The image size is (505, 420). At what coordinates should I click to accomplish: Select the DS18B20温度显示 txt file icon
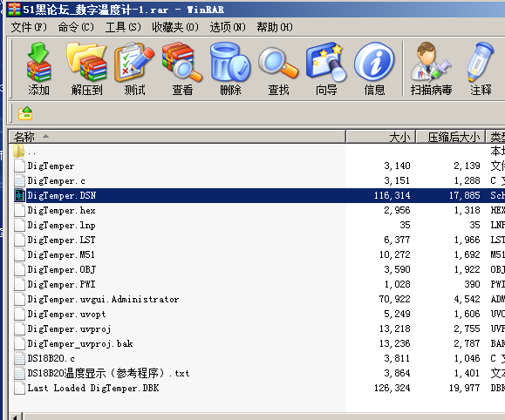[19, 373]
